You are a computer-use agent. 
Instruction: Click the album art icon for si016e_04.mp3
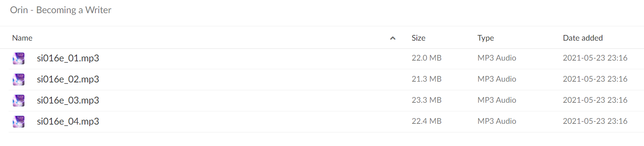(x=19, y=122)
